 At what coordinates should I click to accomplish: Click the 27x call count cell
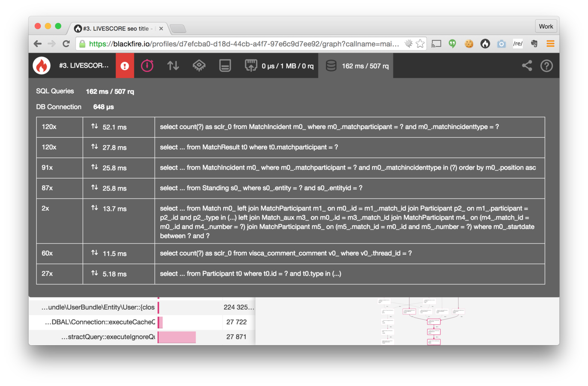(60, 274)
